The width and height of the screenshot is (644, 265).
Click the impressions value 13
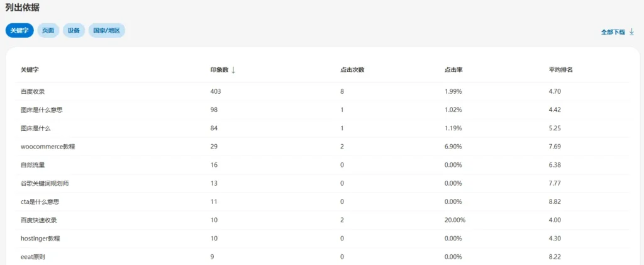[x=214, y=183]
